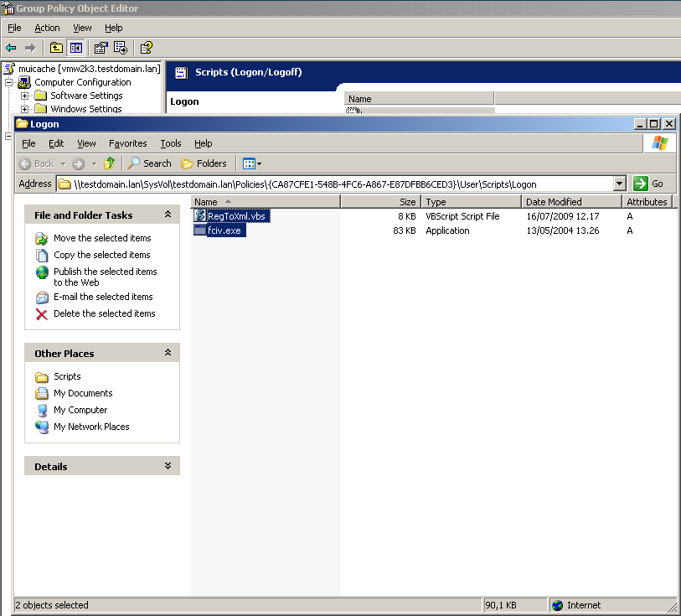
Task: Click Publish the selected items to the Web
Action: point(105,277)
